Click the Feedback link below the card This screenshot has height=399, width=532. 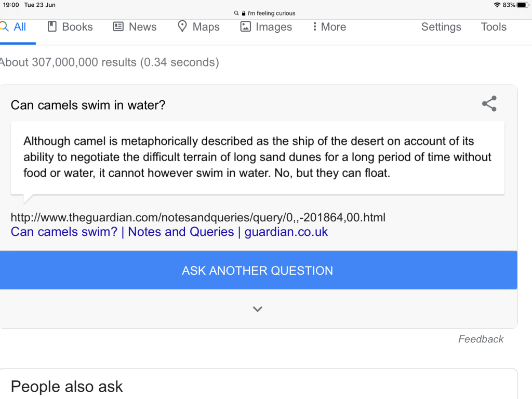click(x=481, y=339)
